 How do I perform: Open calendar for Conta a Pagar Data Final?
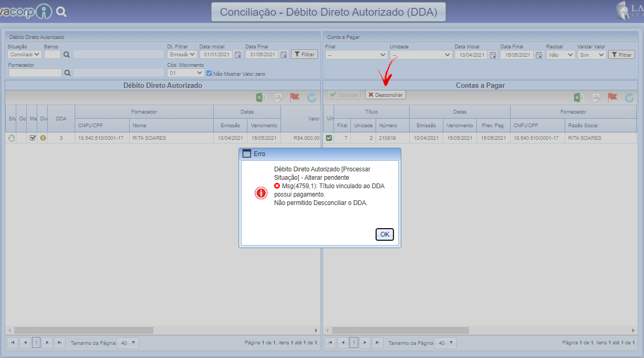point(538,55)
